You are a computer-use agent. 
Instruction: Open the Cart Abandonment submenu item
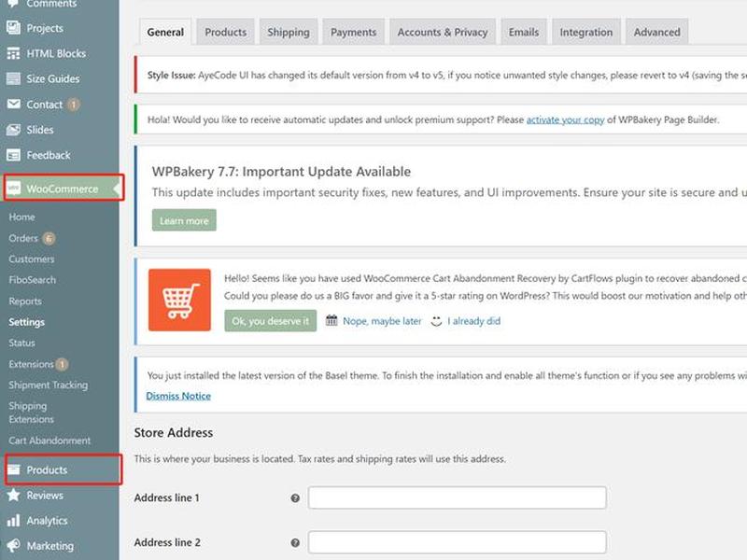point(49,441)
